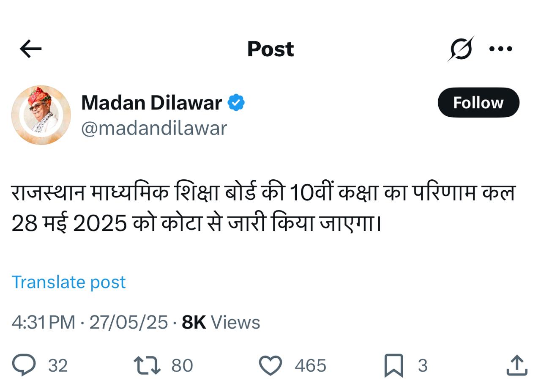This screenshot has width=541, height=392.
Task: Click the 465 likes count
Action: [311, 366]
